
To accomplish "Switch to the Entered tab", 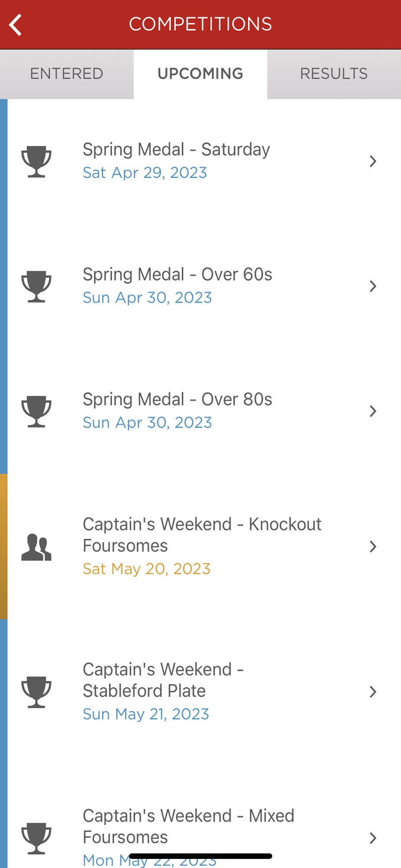I will [67, 74].
